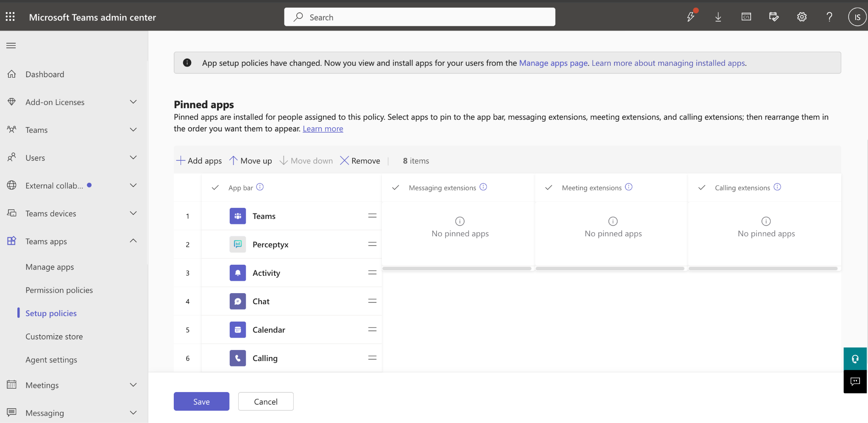Open the feedback chat widget

(x=855, y=382)
